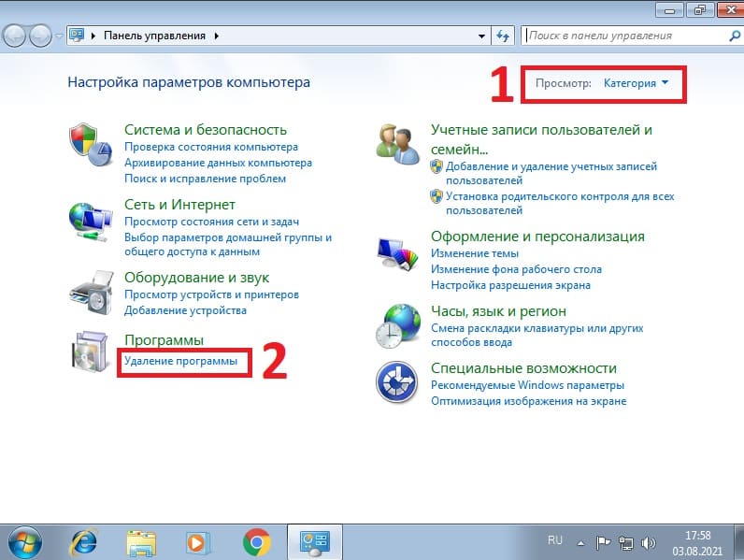Click Рекомендуемые Windows параметры link
This screenshot has height=560, width=744.
(527, 385)
